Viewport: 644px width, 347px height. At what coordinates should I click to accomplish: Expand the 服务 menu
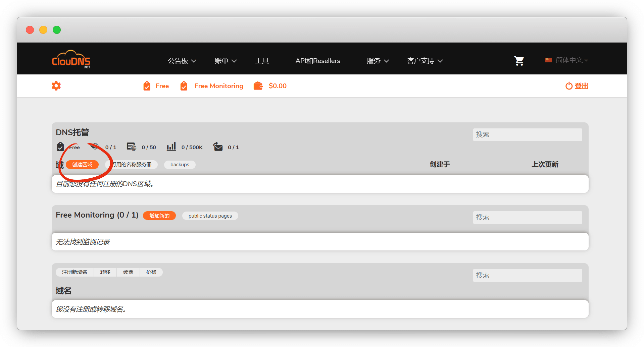(x=378, y=61)
